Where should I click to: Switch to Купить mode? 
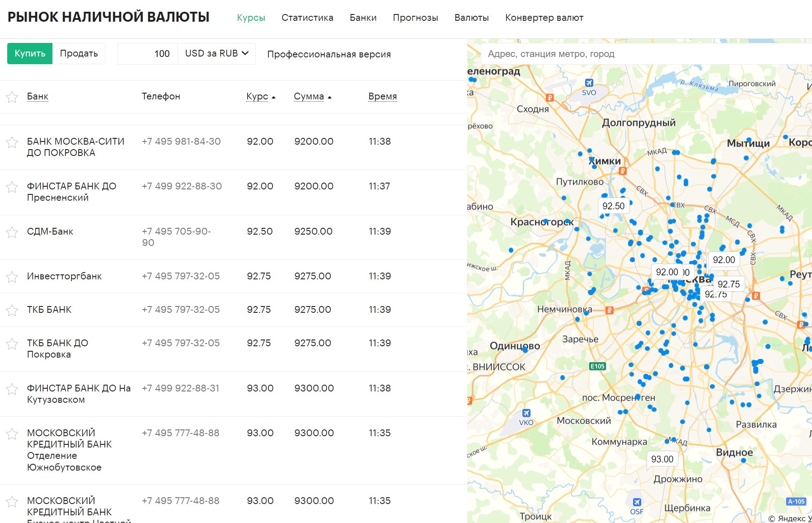(30, 53)
